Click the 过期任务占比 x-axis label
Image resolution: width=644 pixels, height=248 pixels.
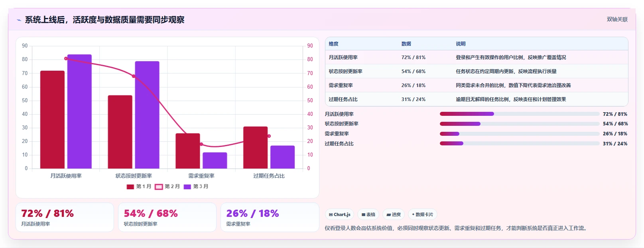coord(269,176)
